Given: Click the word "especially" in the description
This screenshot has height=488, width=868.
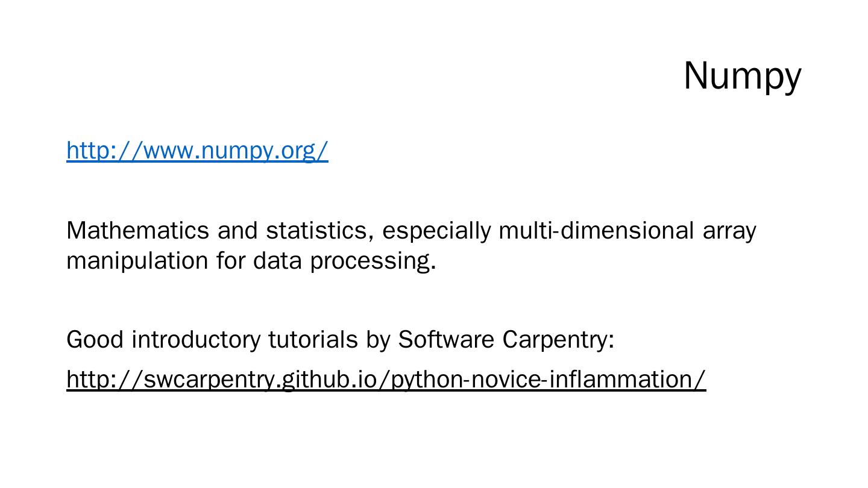Looking at the screenshot, I should pyautogui.click(x=436, y=231).
